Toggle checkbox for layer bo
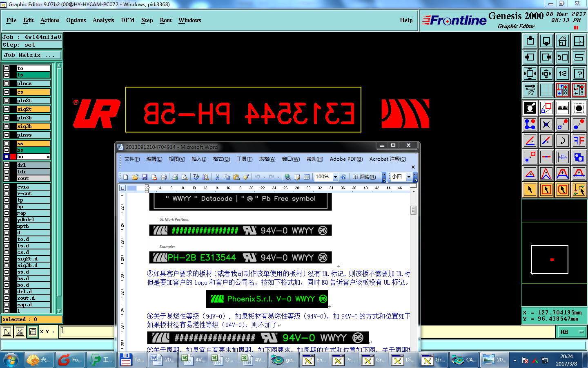 point(7,157)
